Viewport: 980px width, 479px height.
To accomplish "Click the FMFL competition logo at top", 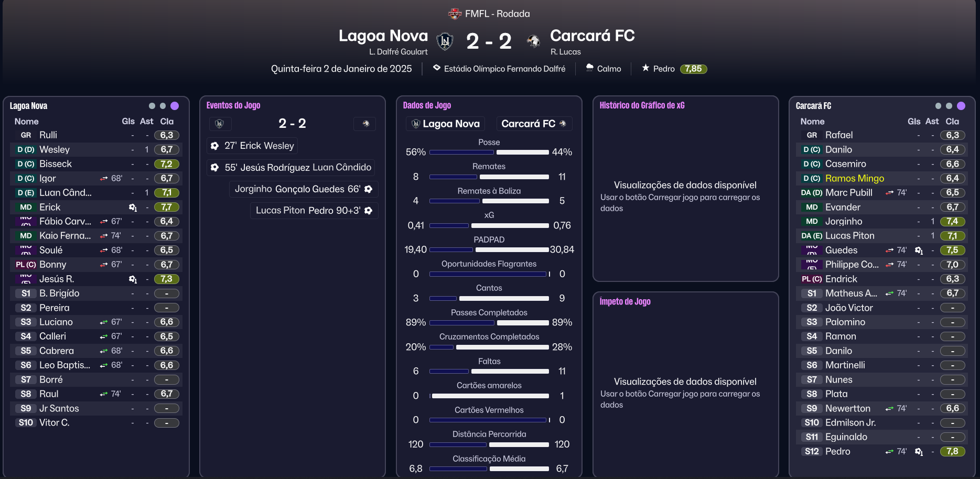I will [x=455, y=14].
